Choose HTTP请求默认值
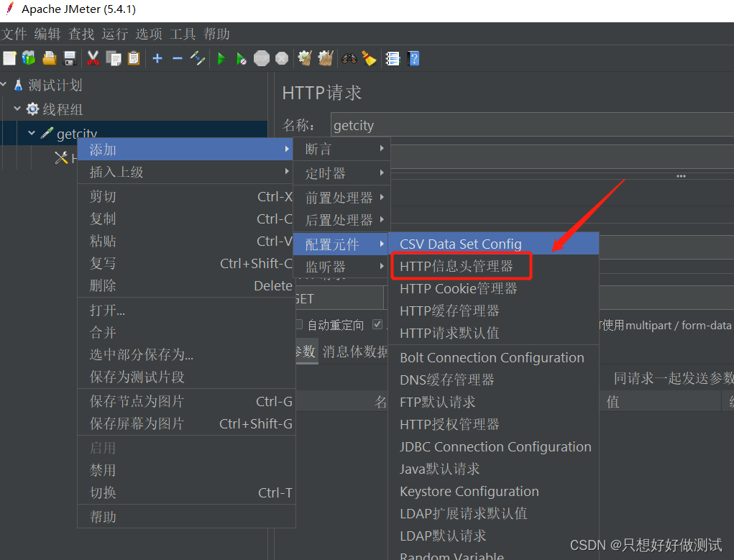Screen dimensions: 734x560 coord(493,333)
